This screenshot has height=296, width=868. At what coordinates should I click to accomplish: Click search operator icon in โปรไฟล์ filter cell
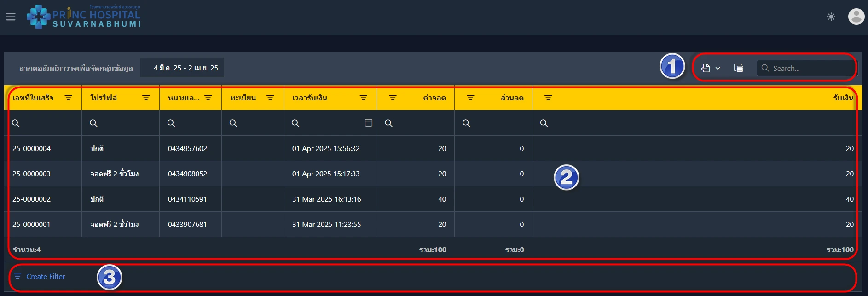click(93, 123)
